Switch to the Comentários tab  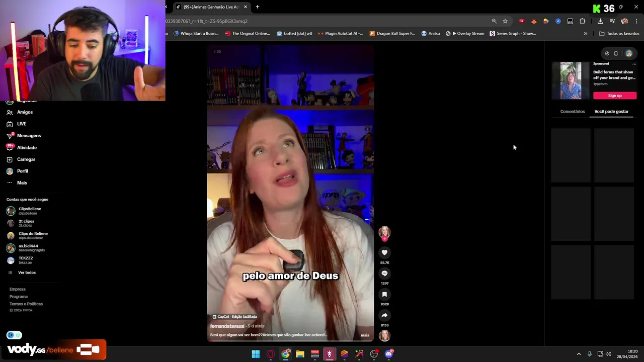pyautogui.click(x=573, y=112)
